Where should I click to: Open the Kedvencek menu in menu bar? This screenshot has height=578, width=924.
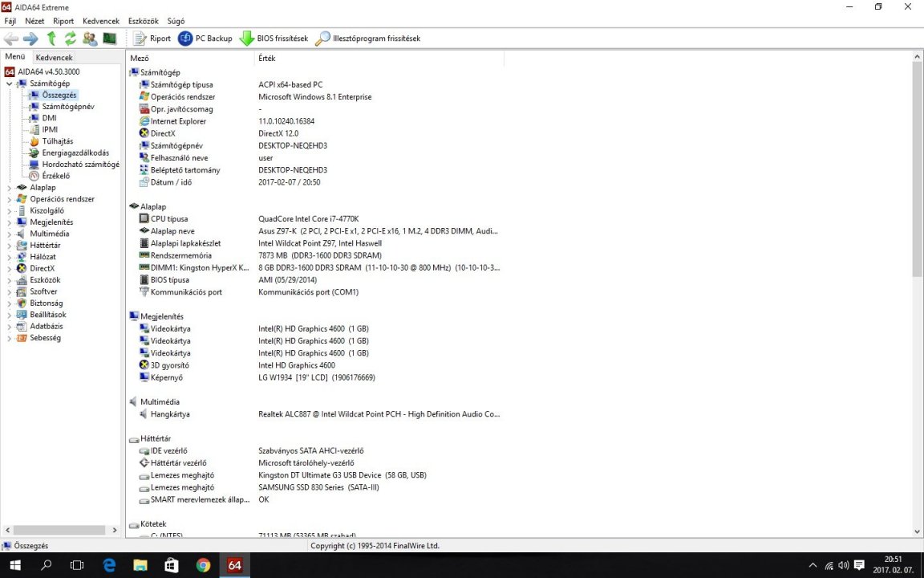101,21
